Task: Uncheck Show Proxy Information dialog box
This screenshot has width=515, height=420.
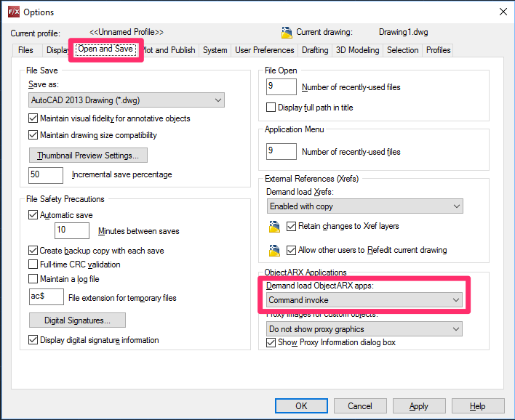Action: [271, 342]
